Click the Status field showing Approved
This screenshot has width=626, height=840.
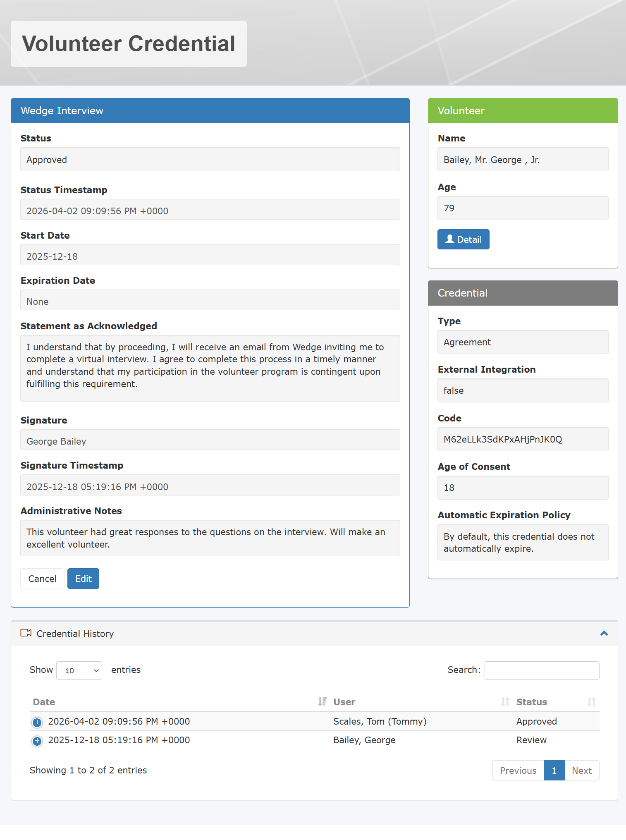(210, 159)
